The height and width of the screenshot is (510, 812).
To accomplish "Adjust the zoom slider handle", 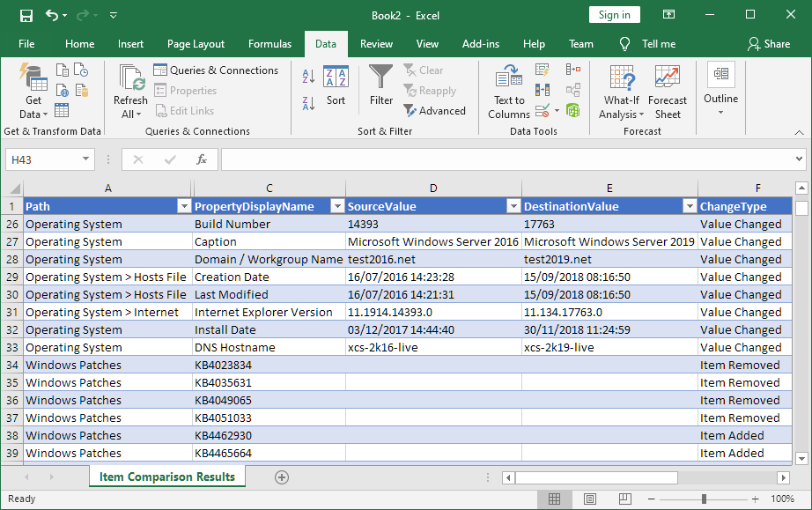I will 704,499.
